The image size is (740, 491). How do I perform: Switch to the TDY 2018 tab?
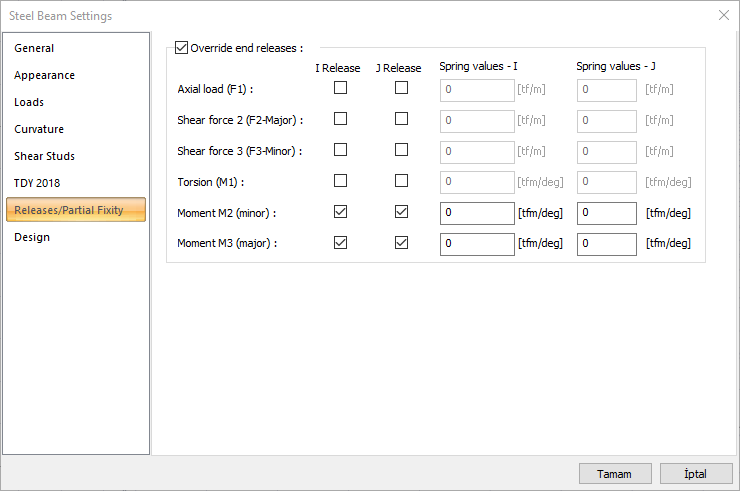[37, 183]
